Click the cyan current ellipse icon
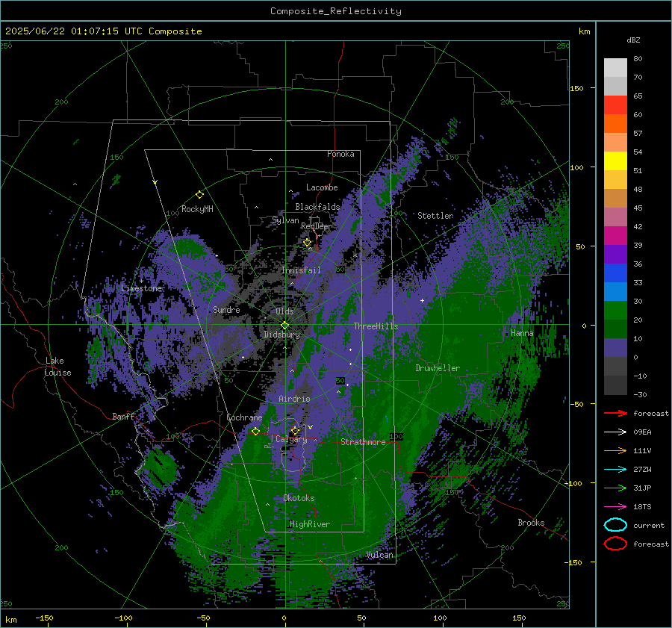The height and width of the screenshot is (628, 672). coord(615,525)
